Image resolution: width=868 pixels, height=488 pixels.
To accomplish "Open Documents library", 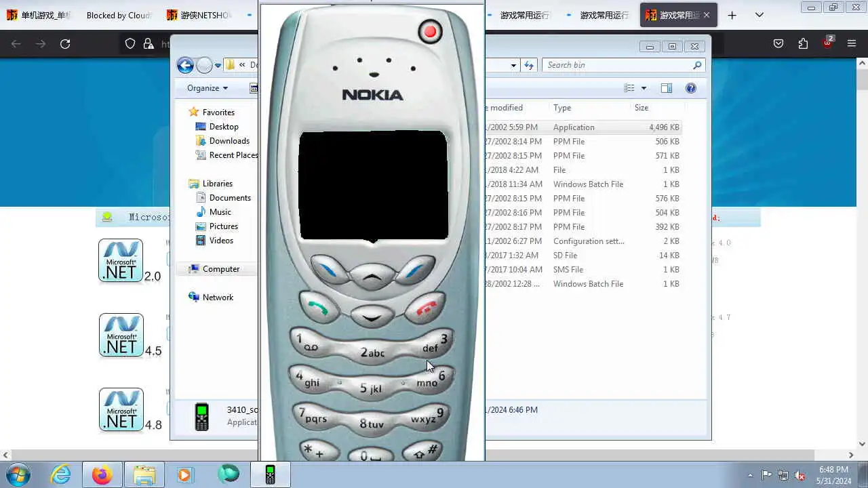I will 230,198.
